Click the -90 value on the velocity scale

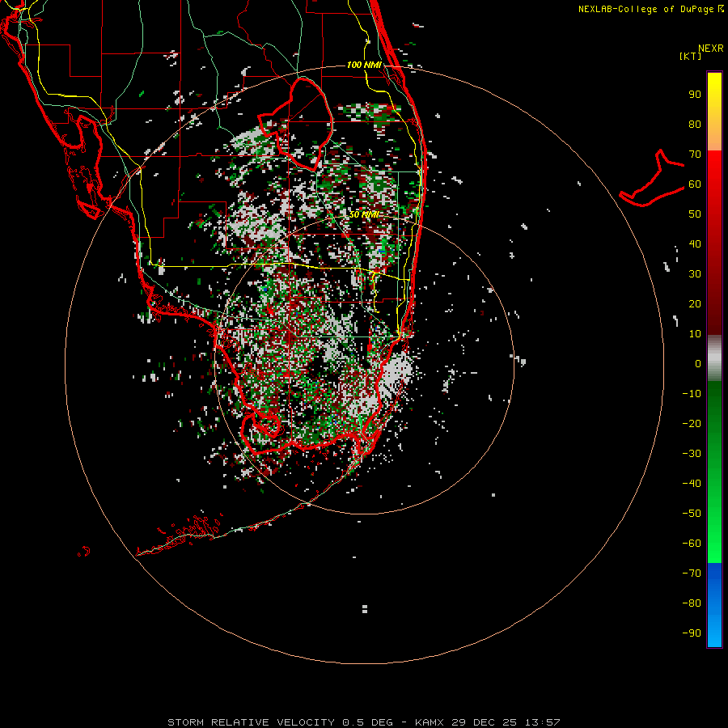pyautogui.click(x=692, y=633)
